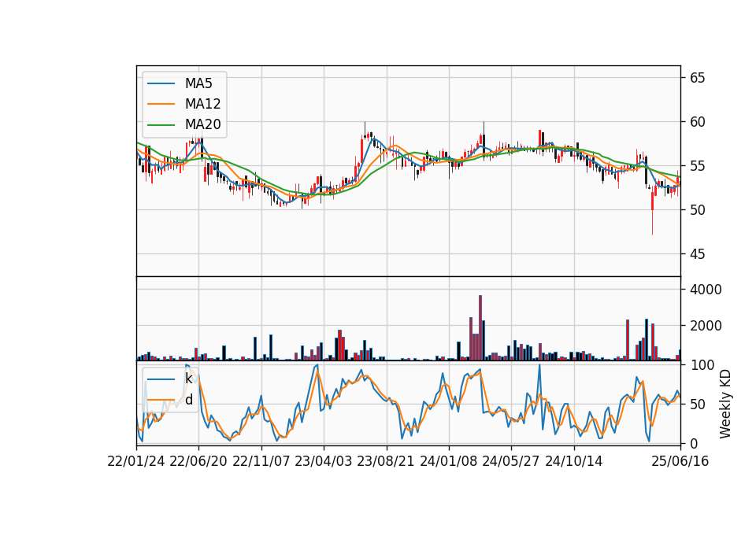Click the 4000 volume axis label
This screenshot has width=756, height=543.
click(x=706, y=290)
